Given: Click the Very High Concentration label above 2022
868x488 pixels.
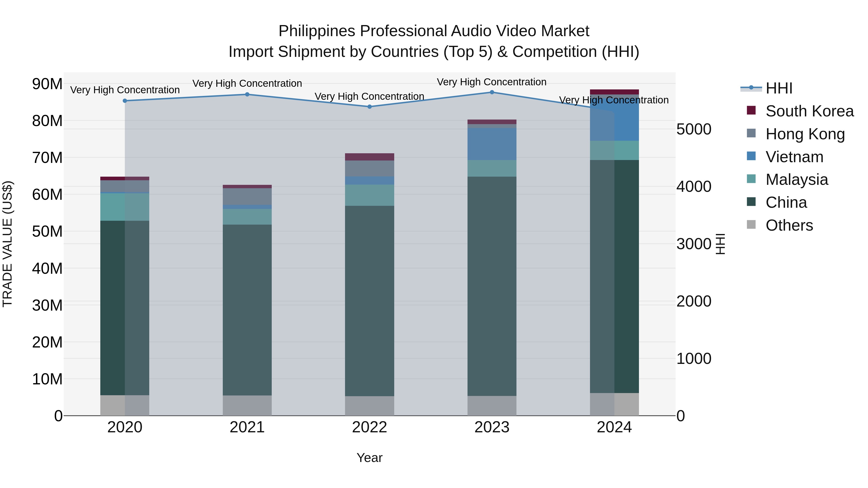Looking at the screenshot, I should (370, 96).
